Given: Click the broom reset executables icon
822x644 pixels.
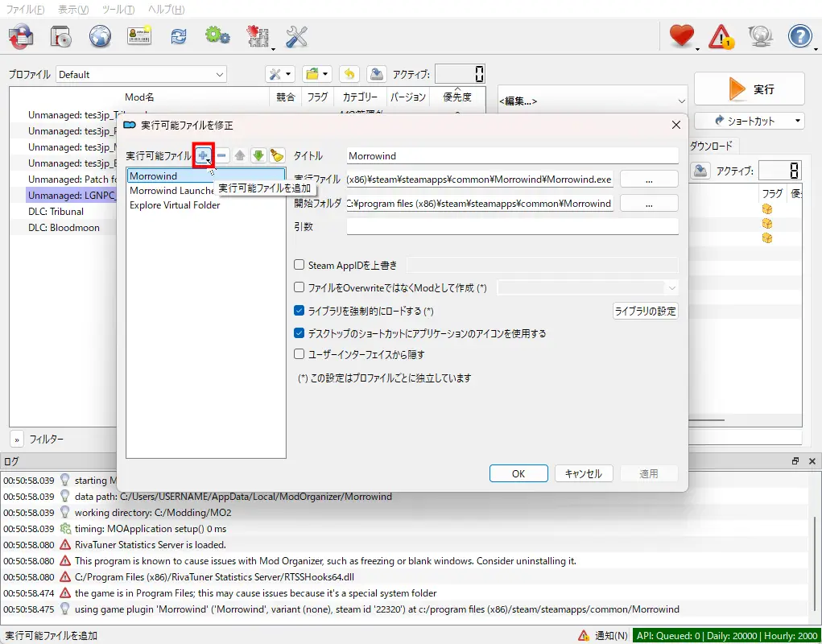Looking at the screenshot, I should click(276, 155).
